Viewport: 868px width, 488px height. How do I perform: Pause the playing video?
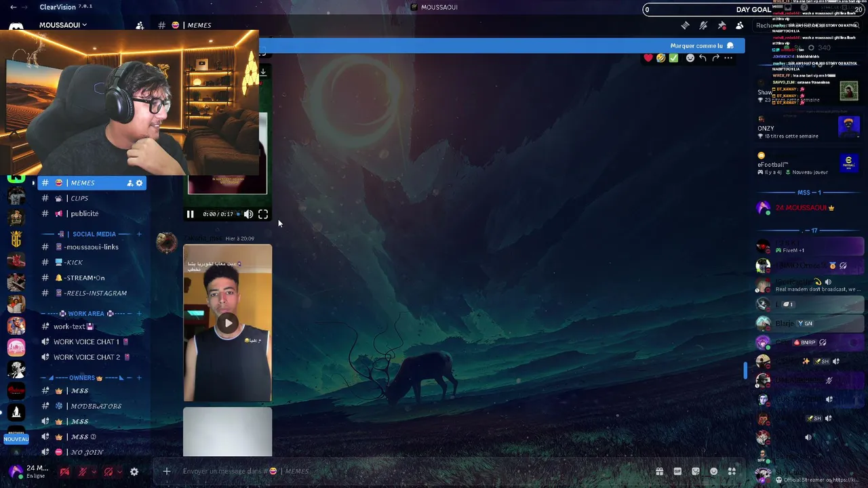[190, 214]
